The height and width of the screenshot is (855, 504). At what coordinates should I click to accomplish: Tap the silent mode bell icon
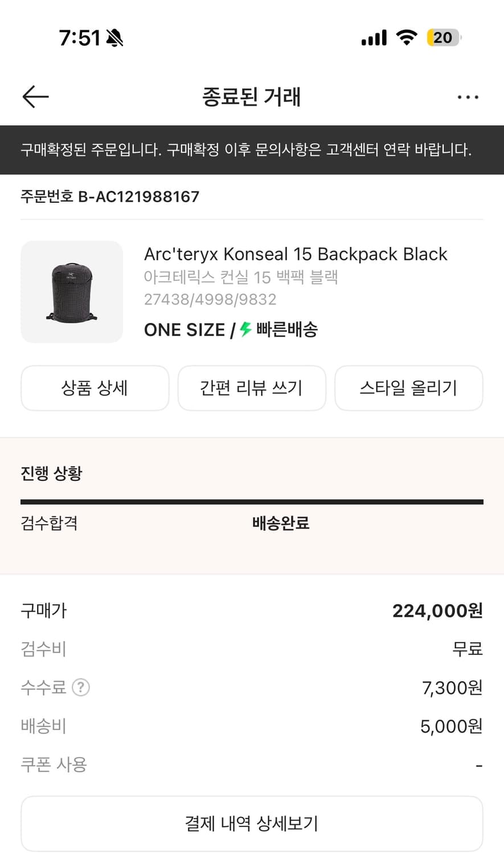pyautogui.click(x=114, y=38)
